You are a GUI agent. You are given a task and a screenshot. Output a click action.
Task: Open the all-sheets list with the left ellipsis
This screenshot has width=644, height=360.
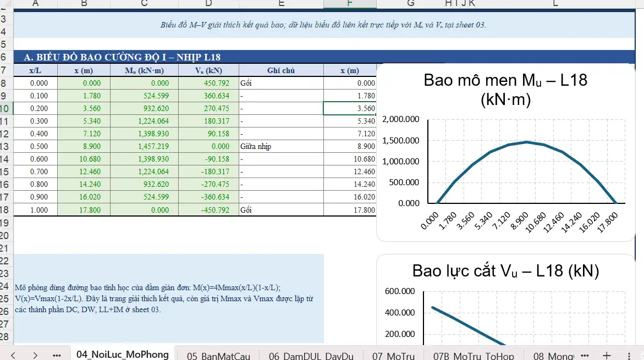tap(57, 356)
